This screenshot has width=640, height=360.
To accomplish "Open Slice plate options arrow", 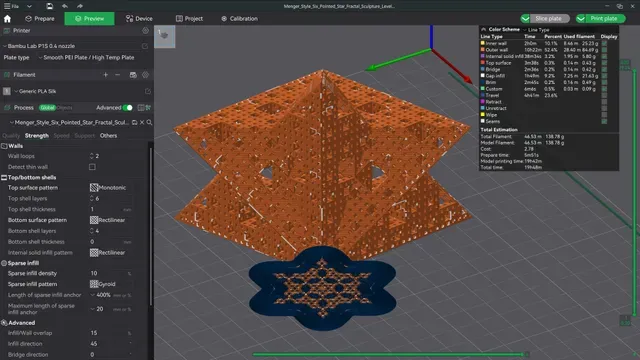I will [x=525, y=19].
